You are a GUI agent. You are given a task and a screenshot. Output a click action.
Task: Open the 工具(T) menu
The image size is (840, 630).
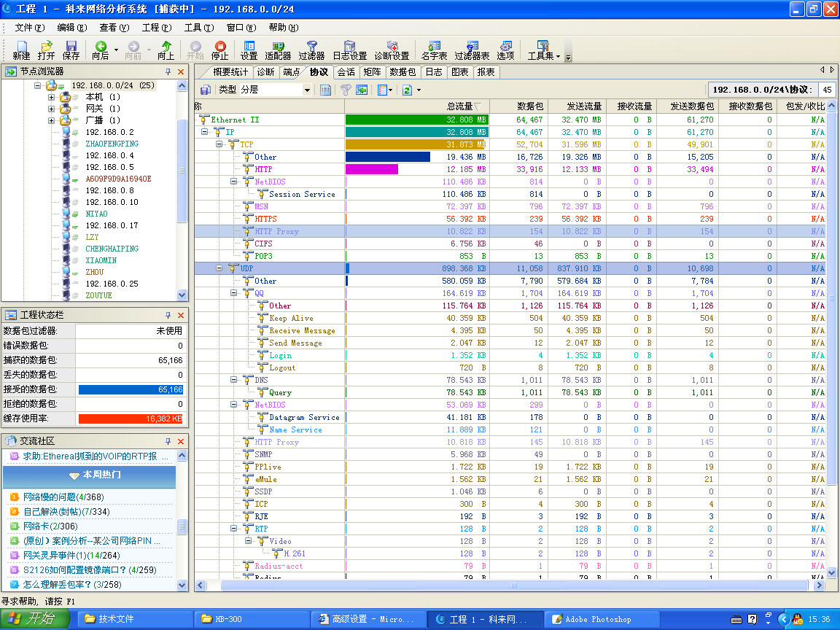(x=198, y=28)
